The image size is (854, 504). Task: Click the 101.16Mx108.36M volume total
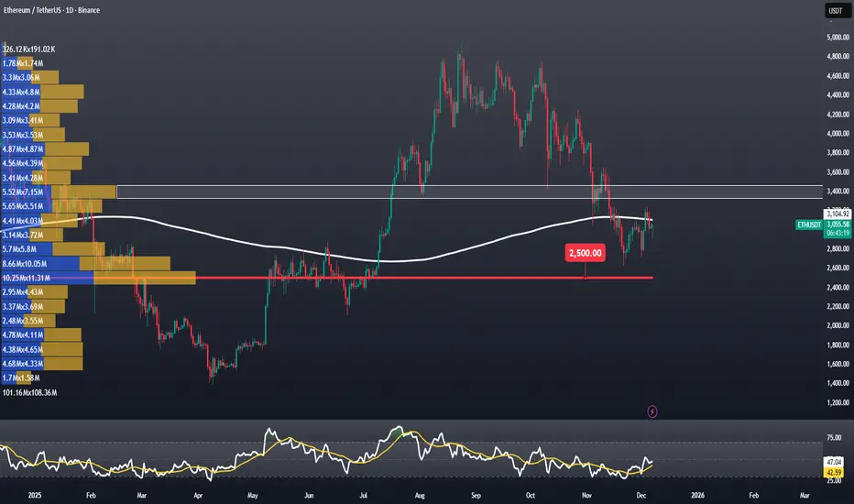[30, 392]
